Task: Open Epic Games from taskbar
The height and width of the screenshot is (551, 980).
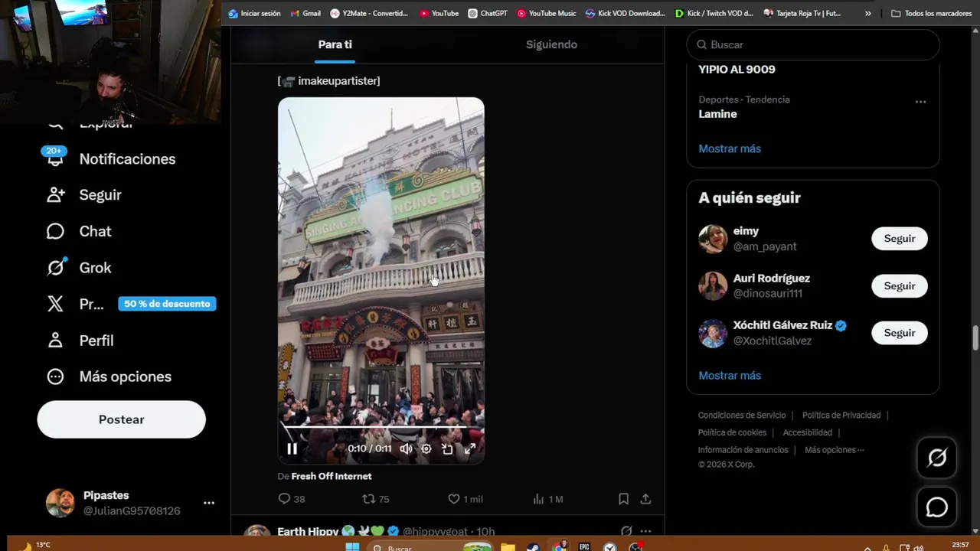Action: 584,547
